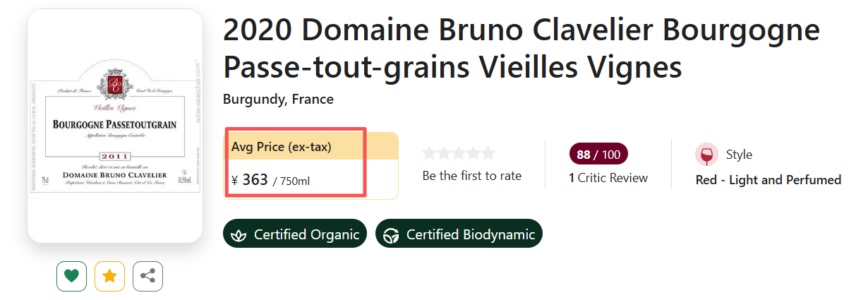The height and width of the screenshot is (300, 868).
Task: Open the 1 Critic Review link
Action: pos(608,178)
